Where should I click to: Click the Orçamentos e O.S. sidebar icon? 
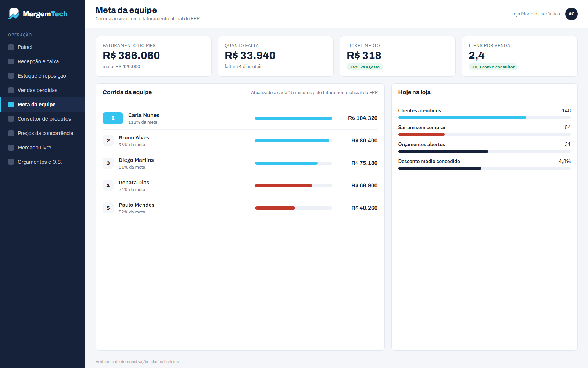11,162
